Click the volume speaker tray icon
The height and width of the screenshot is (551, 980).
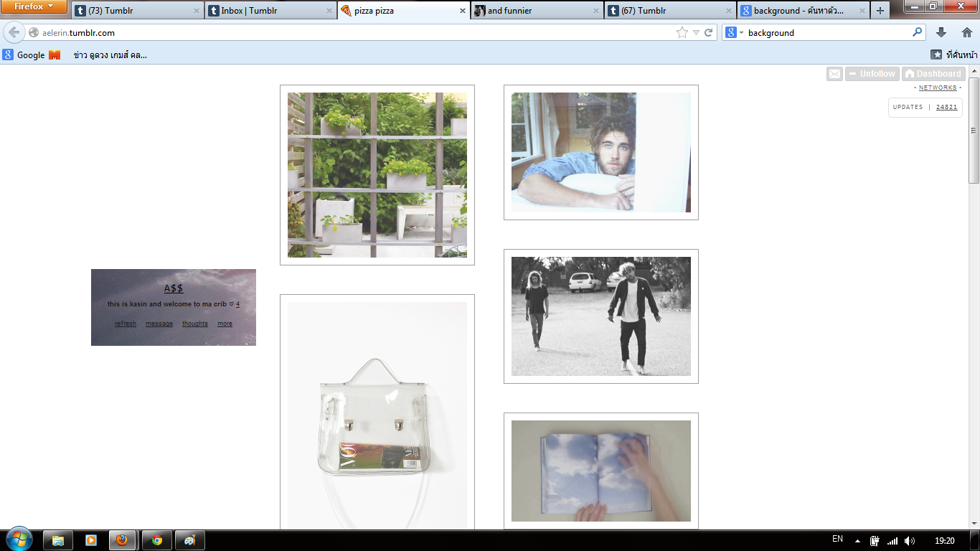click(x=910, y=541)
